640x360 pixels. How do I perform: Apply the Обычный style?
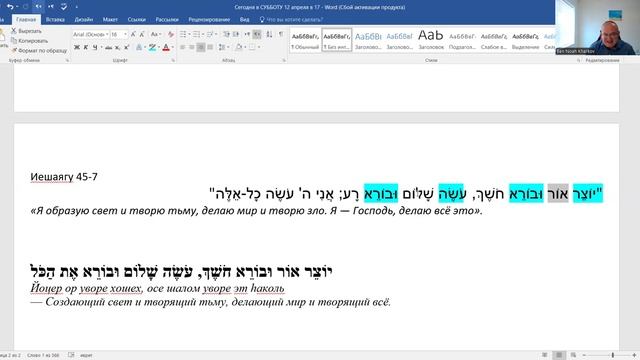(x=305, y=40)
